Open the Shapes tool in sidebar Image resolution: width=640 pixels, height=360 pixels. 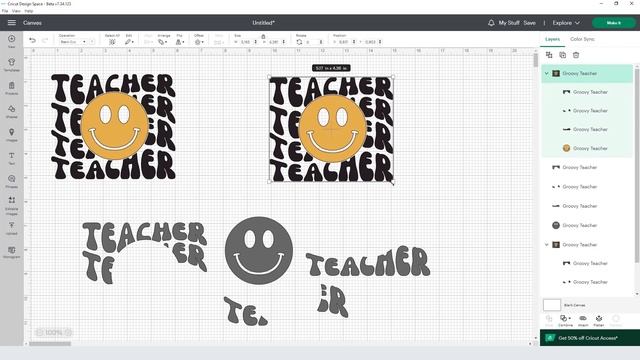[11, 111]
